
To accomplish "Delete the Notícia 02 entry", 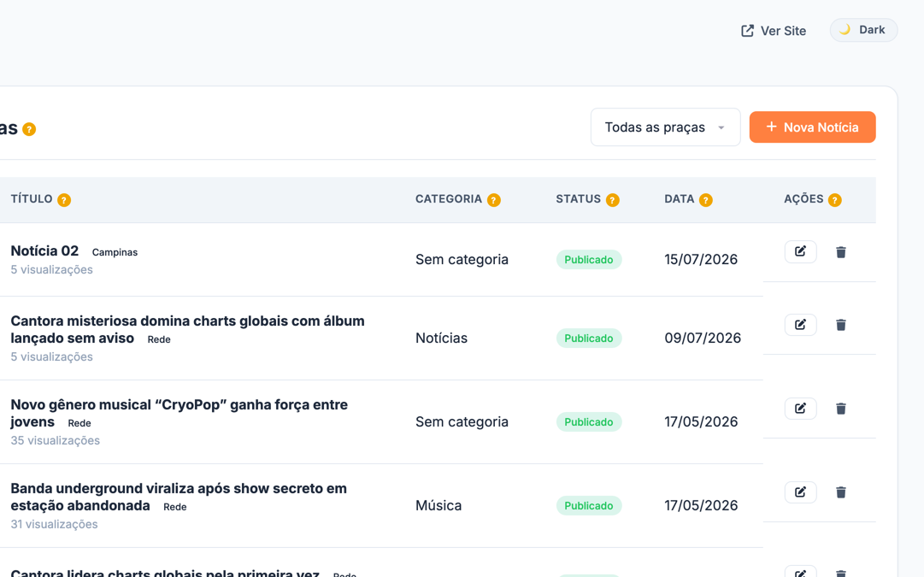I will [841, 252].
